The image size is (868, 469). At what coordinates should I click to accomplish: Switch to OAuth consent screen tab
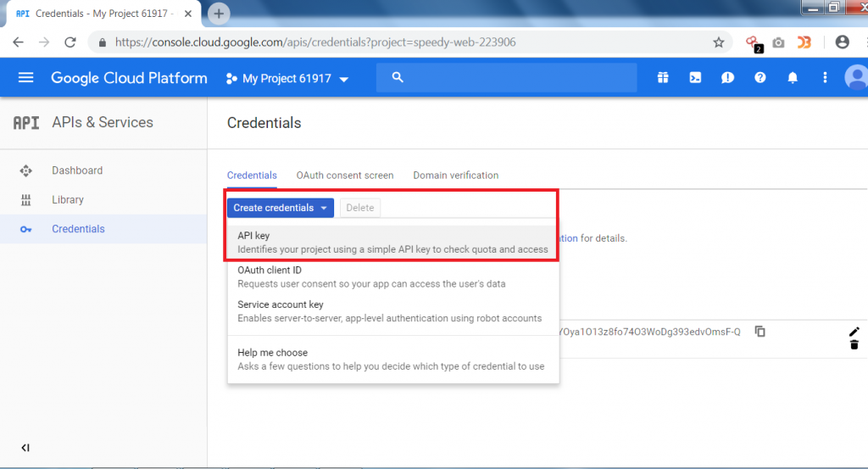click(344, 176)
